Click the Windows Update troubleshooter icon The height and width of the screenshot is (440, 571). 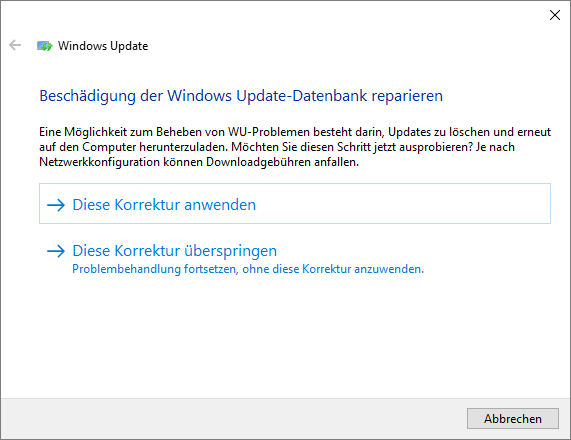pyautogui.click(x=45, y=46)
